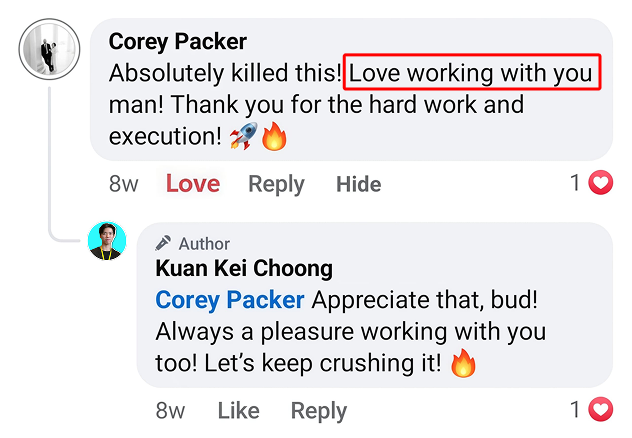The width and height of the screenshot is (632, 438).
Task: Hide Corey Packer's comment
Action: click(x=358, y=184)
